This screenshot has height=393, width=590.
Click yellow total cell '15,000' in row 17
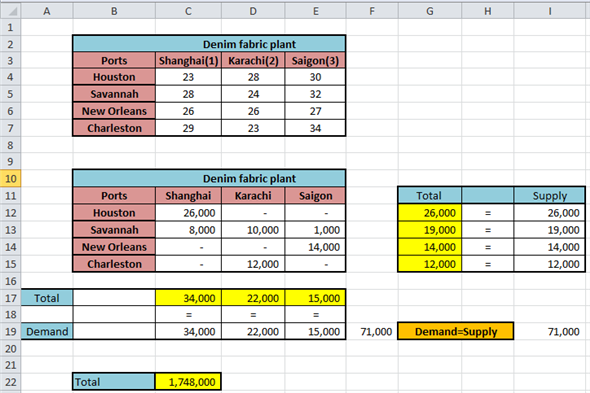(315, 298)
